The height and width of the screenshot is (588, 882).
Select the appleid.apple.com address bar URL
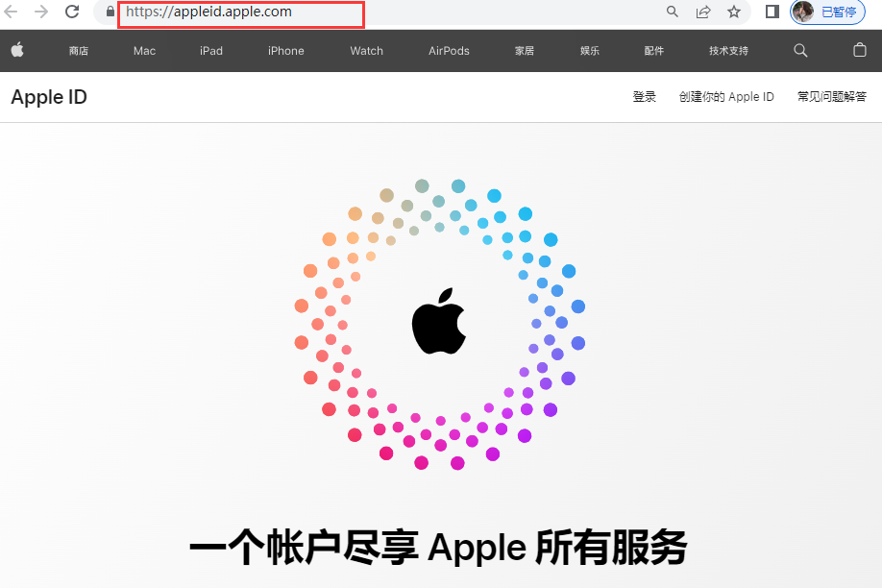pyautogui.click(x=208, y=12)
